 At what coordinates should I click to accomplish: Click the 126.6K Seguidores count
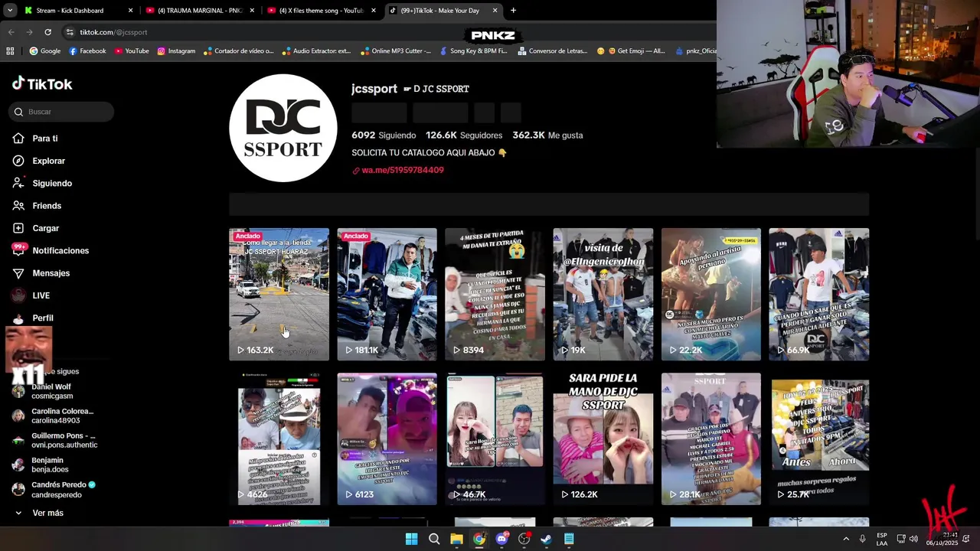click(464, 135)
